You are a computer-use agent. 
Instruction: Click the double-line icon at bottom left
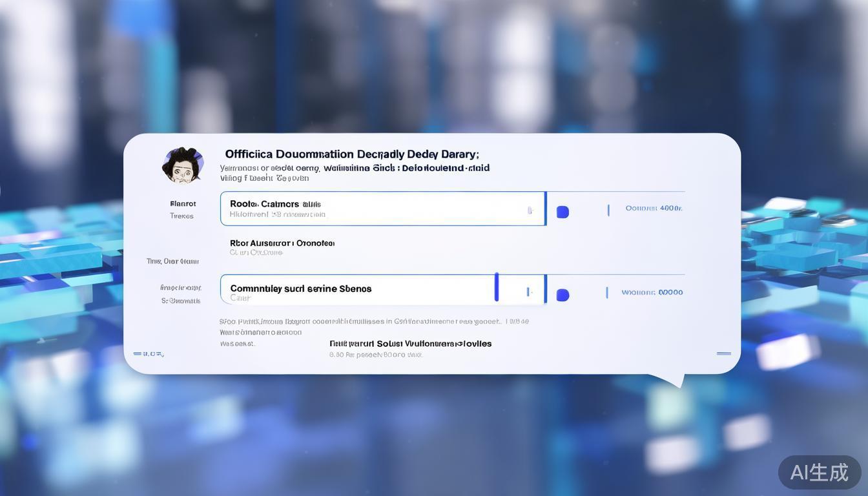click(148, 354)
